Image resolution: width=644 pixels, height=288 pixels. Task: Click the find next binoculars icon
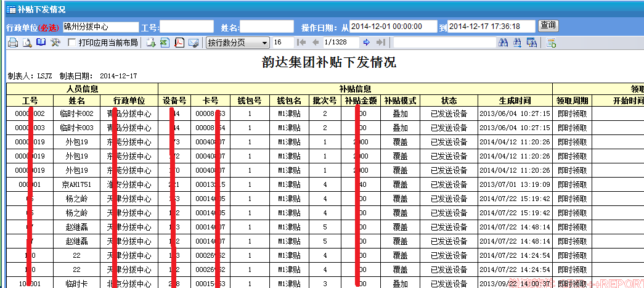(517, 43)
